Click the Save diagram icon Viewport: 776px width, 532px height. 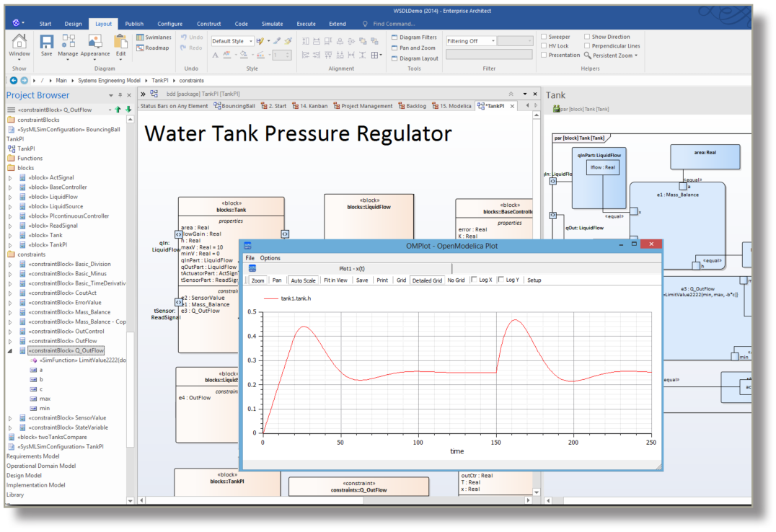tap(46, 45)
